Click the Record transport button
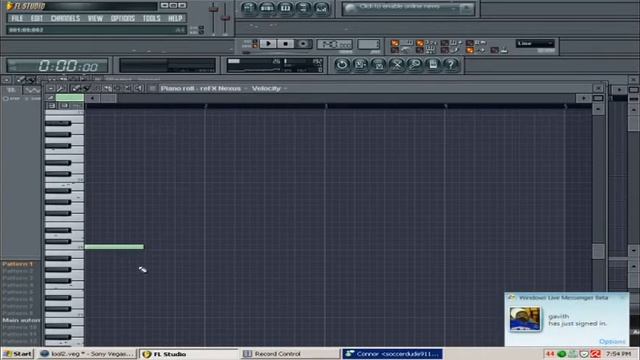Screen dimensions: 640x360 pyautogui.click(x=303, y=44)
